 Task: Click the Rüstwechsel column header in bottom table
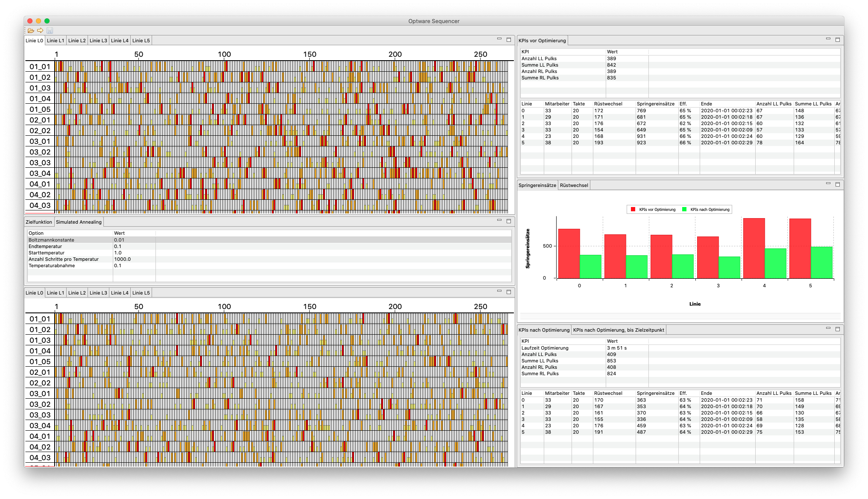[x=608, y=393]
